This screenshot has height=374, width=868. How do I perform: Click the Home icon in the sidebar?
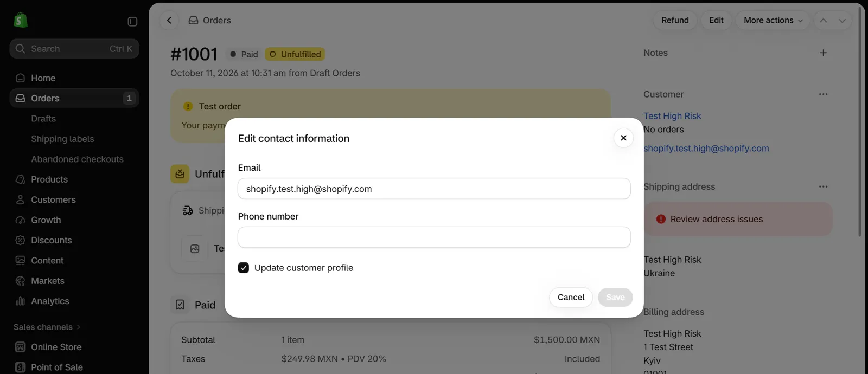coord(21,78)
